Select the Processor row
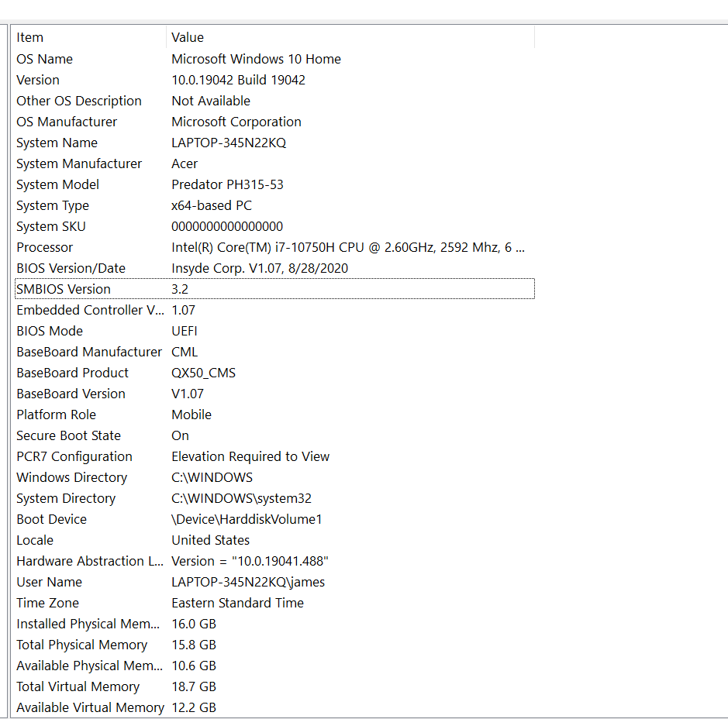728x719 pixels. [x=275, y=247]
